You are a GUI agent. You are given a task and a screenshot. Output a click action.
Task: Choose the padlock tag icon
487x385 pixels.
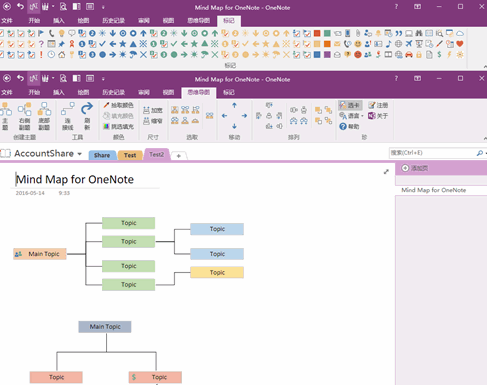419,55
